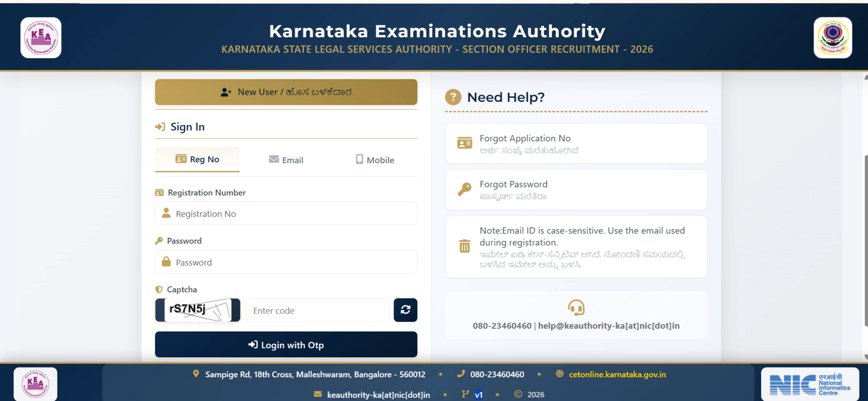Image resolution: width=868 pixels, height=401 pixels.
Task: Click the New User registration button
Action: [286, 92]
